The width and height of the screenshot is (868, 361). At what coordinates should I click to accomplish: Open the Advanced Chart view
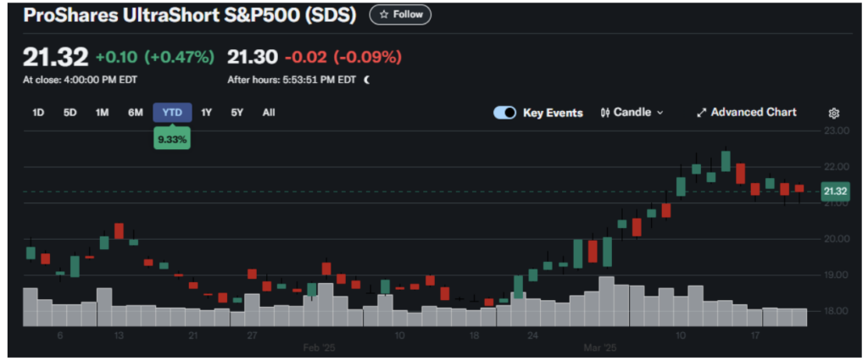pos(746,113)
